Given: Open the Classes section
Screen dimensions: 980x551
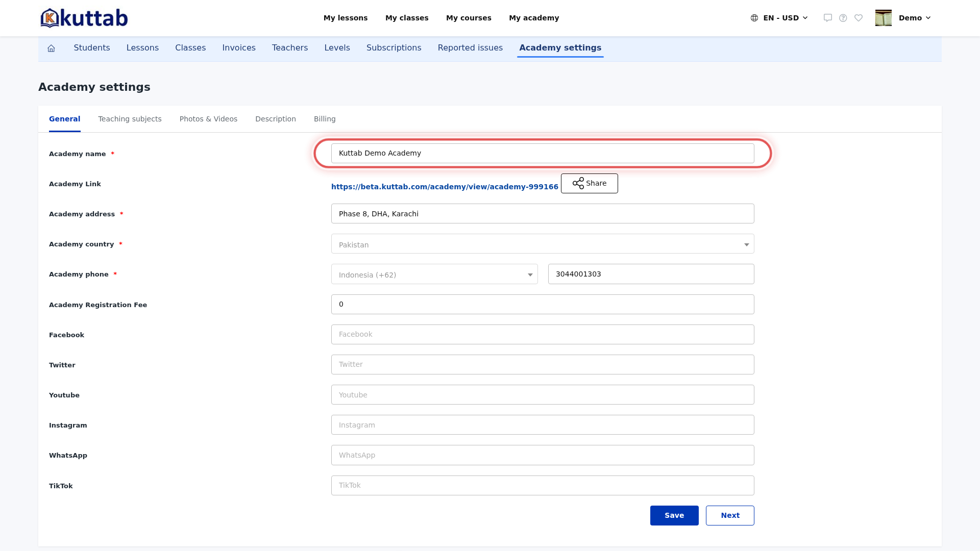Looking at the screenshot, I should [190, 48].
